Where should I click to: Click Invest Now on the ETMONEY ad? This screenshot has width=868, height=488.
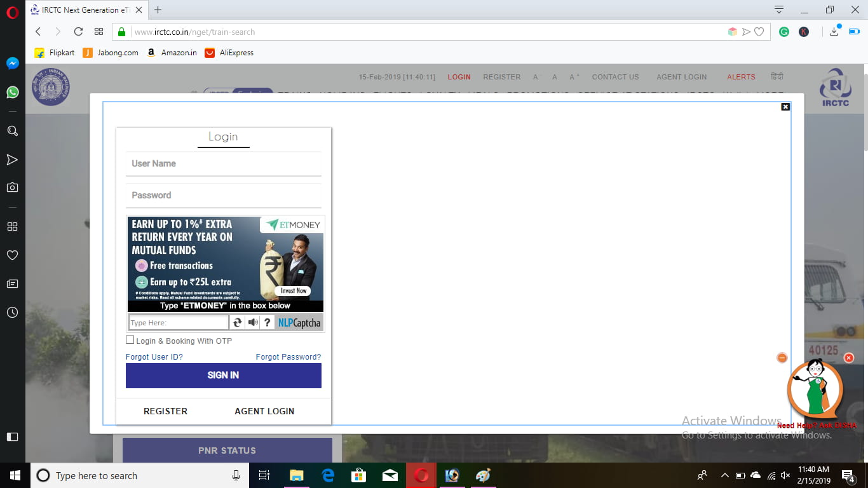(x=294, y=290)
